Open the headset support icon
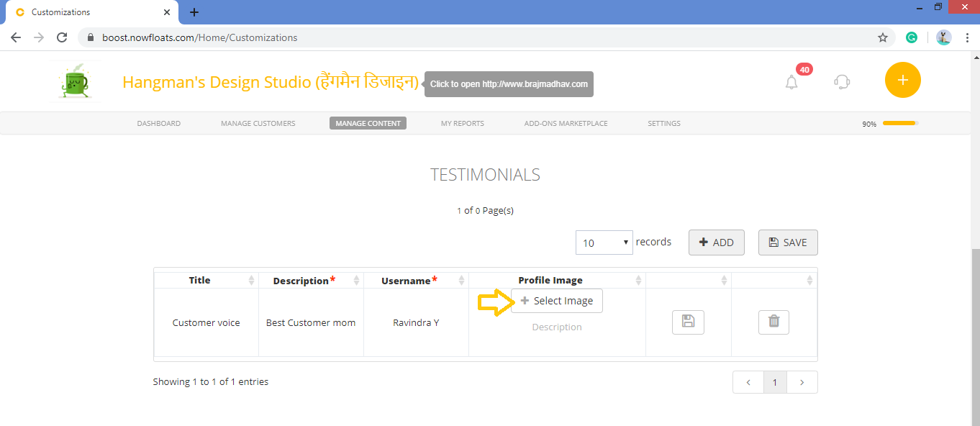 842,81
